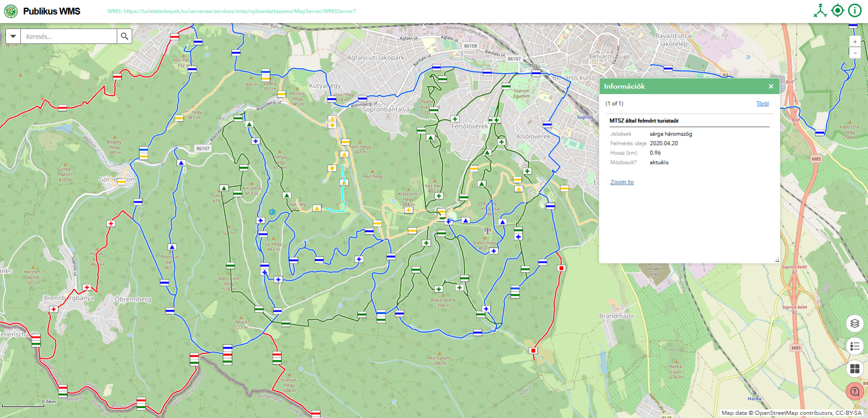Image resolution: width=868 pixels, height=418 pixels.
Task: Open the WMS service URL link
Action: pyautogui.click(x=231, y=11)
